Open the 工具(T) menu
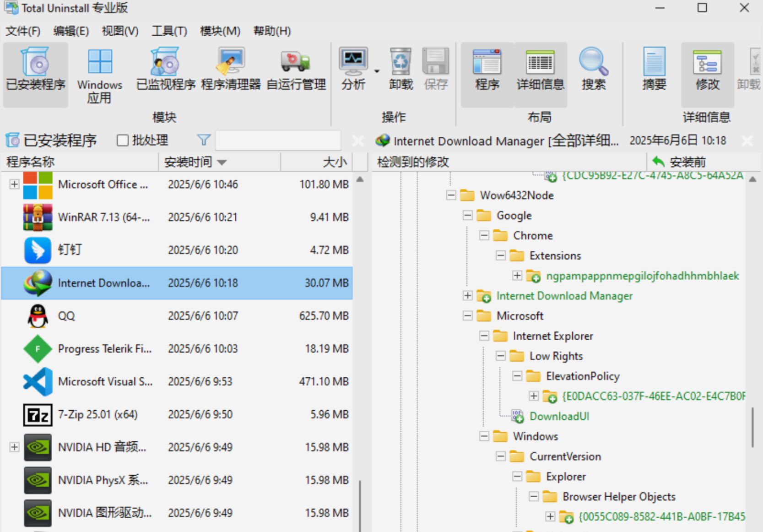This screenshot has width=763, height=532. [x=169, y=31]
